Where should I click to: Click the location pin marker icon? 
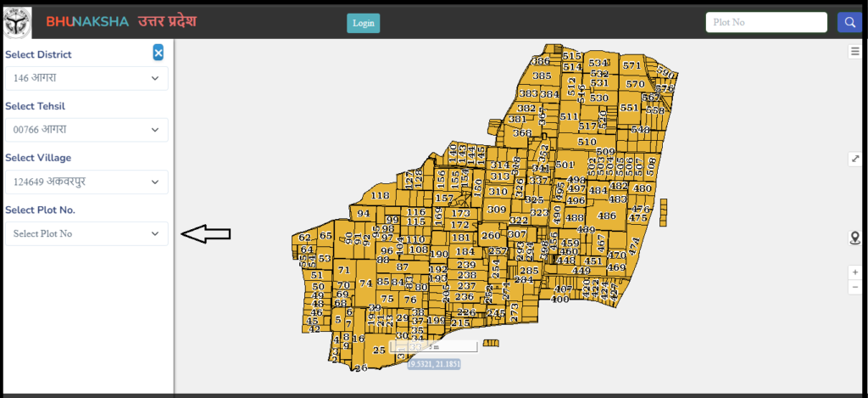point(854,238)
